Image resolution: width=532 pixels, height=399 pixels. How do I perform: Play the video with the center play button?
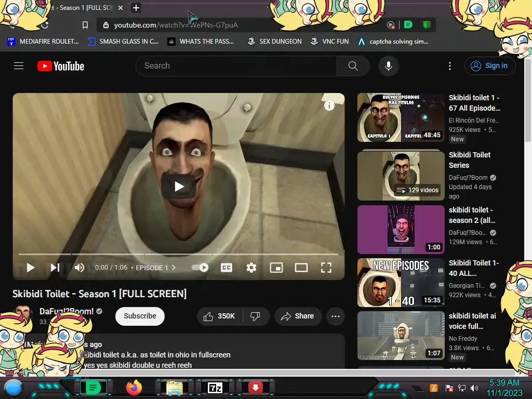tap(179, 187)
